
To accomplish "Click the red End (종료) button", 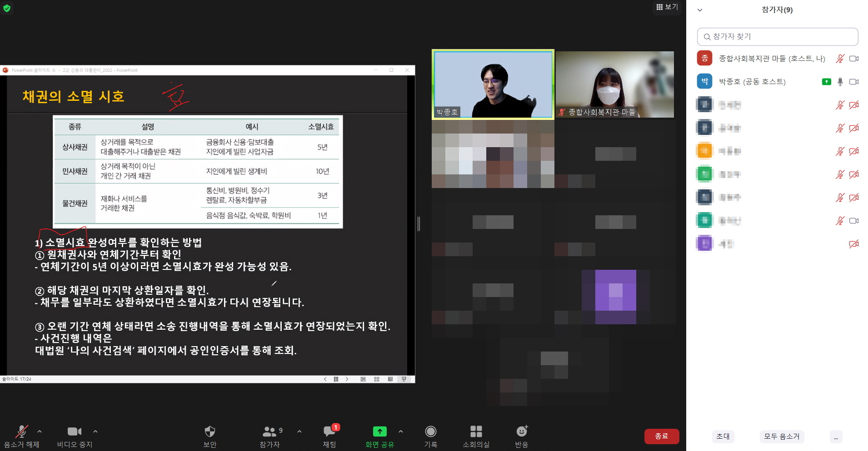I will pos(661,436).
